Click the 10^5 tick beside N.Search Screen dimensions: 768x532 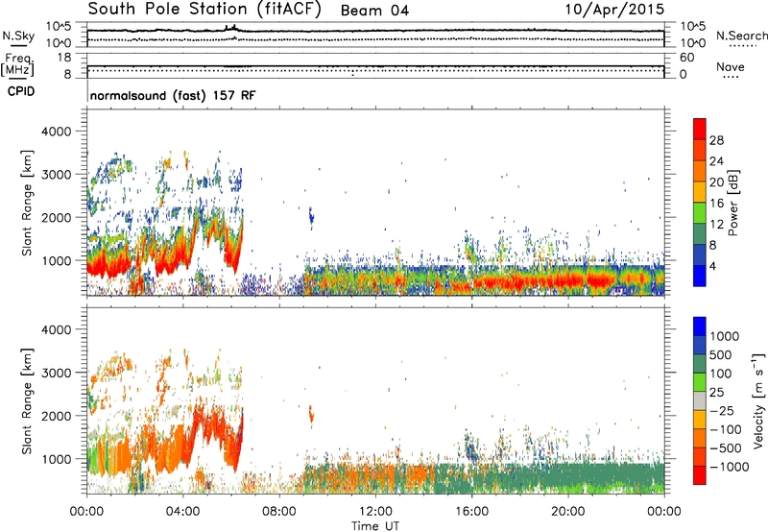click(x=692, y=27)
